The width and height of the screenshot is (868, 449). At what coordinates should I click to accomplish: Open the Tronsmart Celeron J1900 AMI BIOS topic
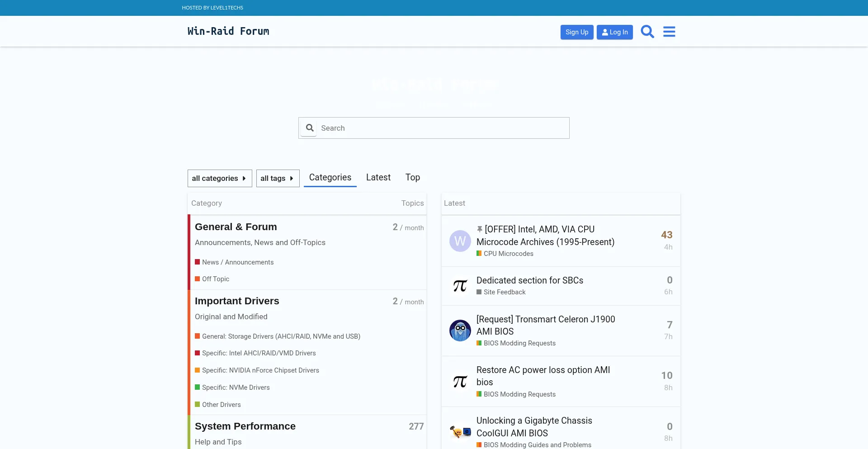pyautogui.click(x=546, y=325)
